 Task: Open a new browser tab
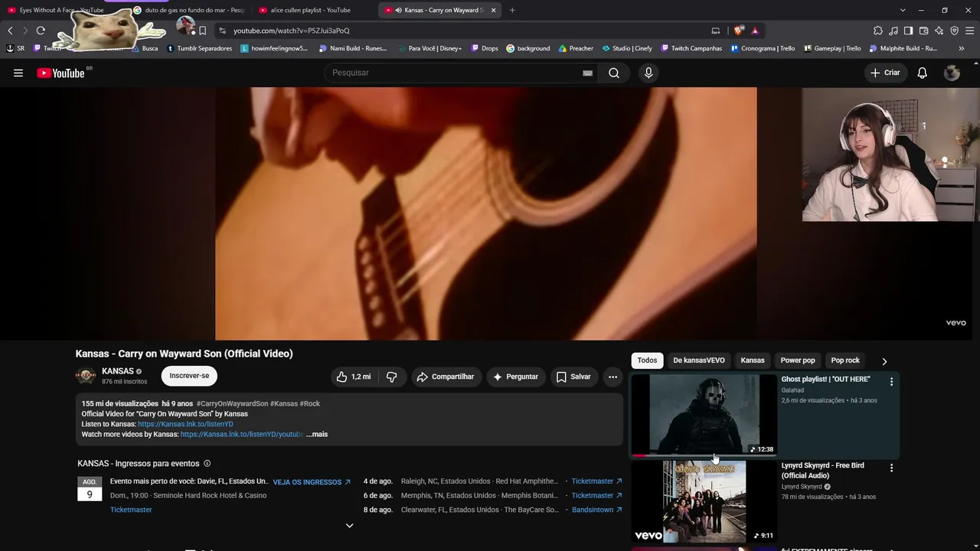pos(512,10)
